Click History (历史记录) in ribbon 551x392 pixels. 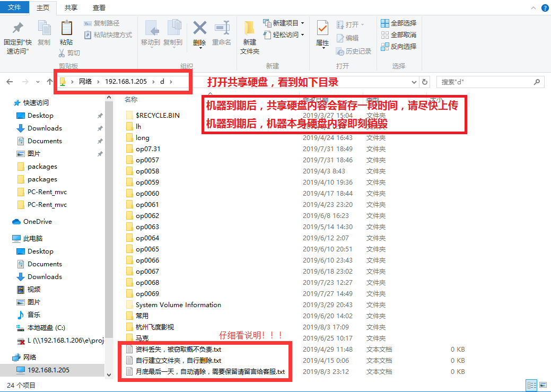(354, 51)
